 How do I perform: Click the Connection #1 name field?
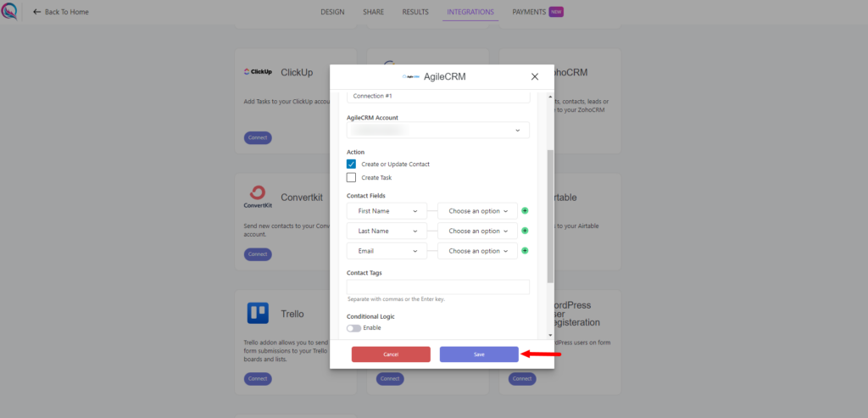tap(438, 97)
